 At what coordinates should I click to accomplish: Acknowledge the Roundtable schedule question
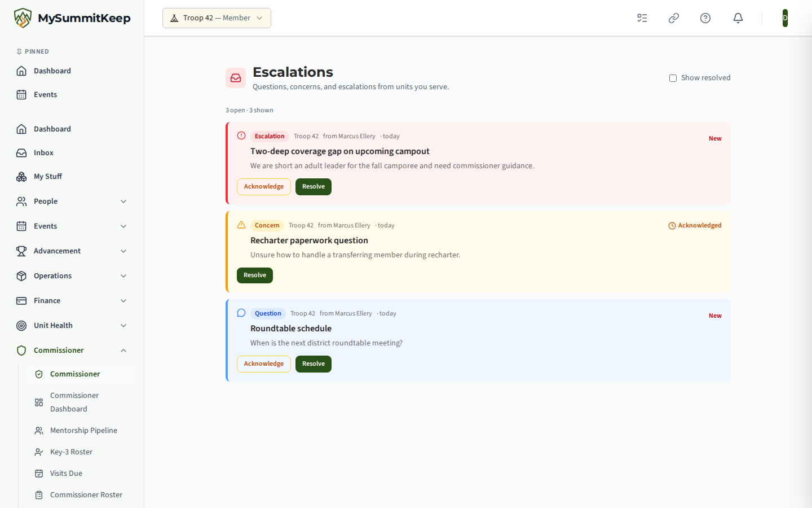click(x=264, y=364)
